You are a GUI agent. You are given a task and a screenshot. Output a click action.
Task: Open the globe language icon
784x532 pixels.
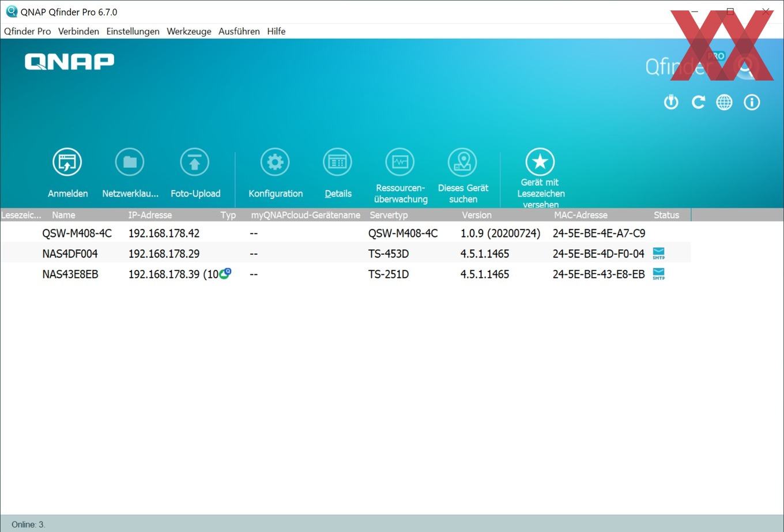724,102
